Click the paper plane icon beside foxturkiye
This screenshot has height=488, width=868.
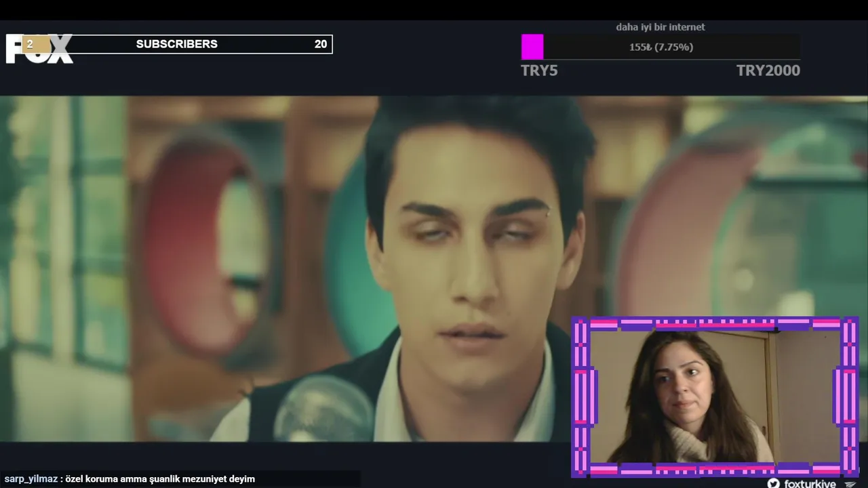point(850,484)
